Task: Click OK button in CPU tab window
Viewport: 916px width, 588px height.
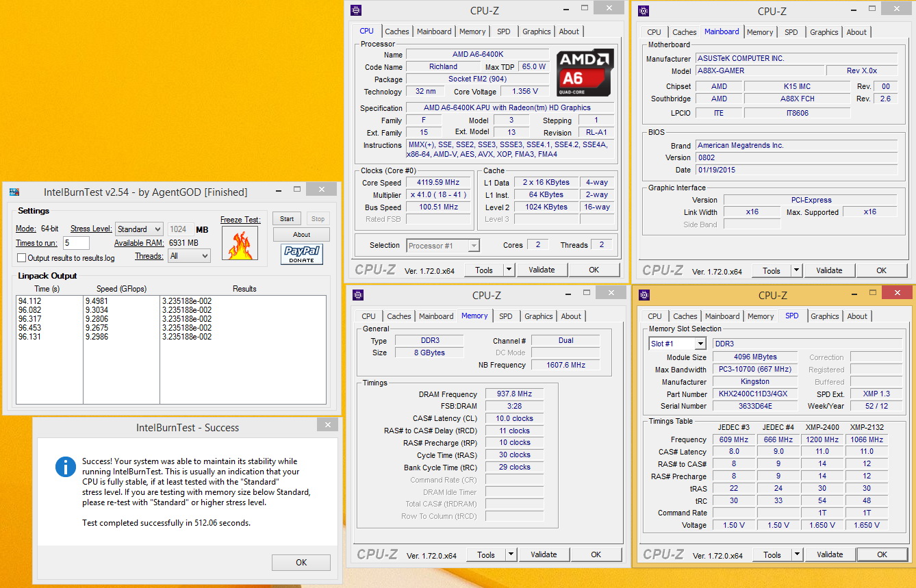Action: pyautogui.click(x=594, y=270)
